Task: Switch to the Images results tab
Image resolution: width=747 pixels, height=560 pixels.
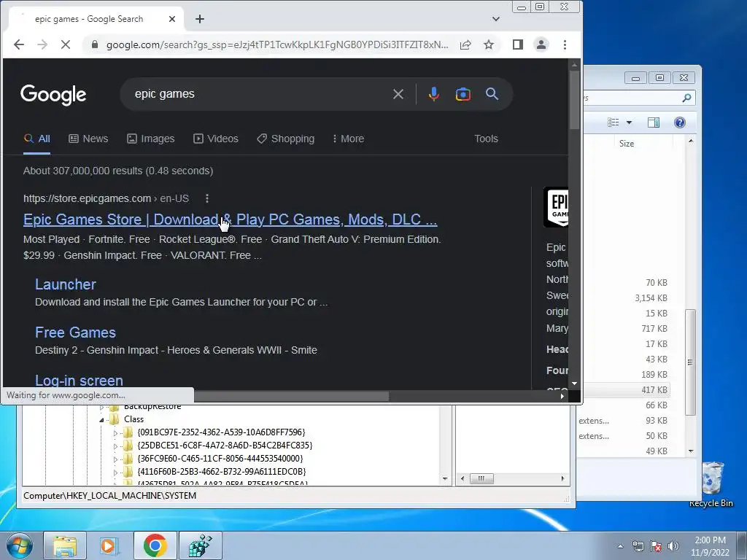Action: pyautogui.click(x=150, y=139)
